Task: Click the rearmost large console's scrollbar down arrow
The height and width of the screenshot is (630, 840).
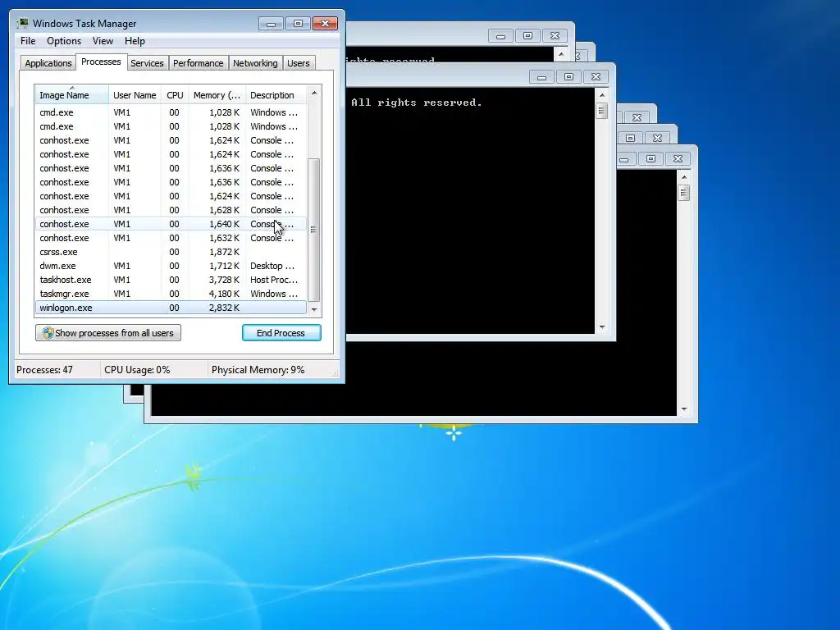Action: [684, 409]
